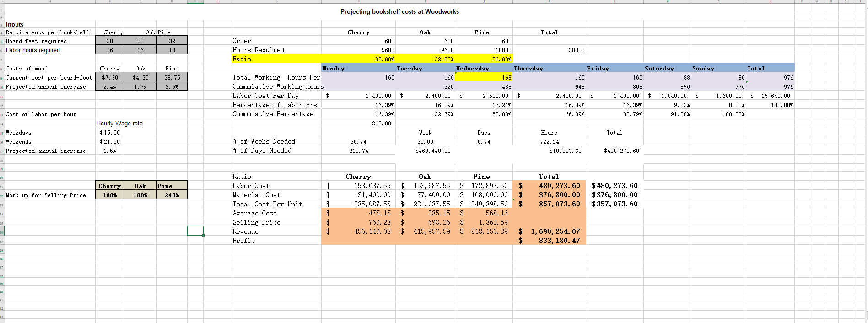The height and width of the screenshot is (323, 868).
Task: Select Pine labor cost 172,898.50
Action: pyautogui.click(x=484, y=186)
